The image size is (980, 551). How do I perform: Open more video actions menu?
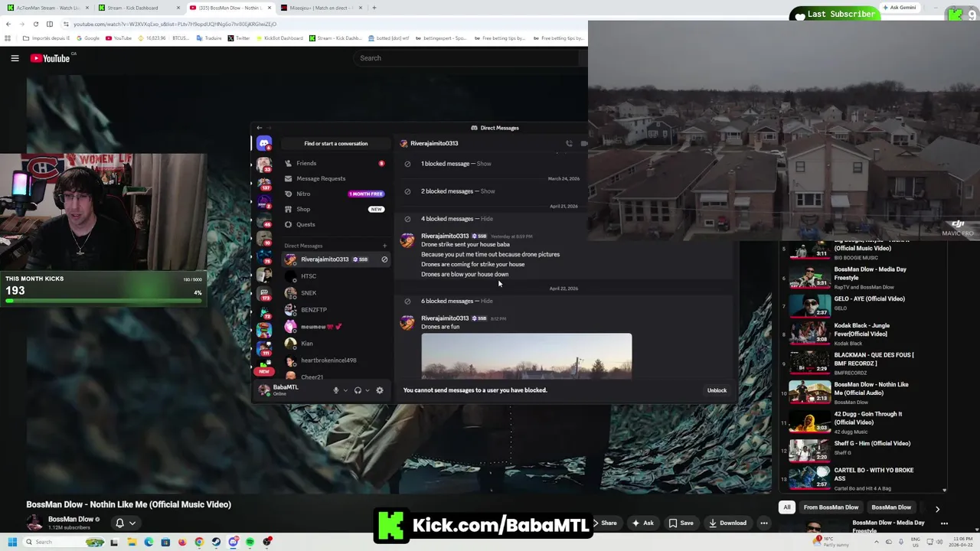[x=763, y=523]
